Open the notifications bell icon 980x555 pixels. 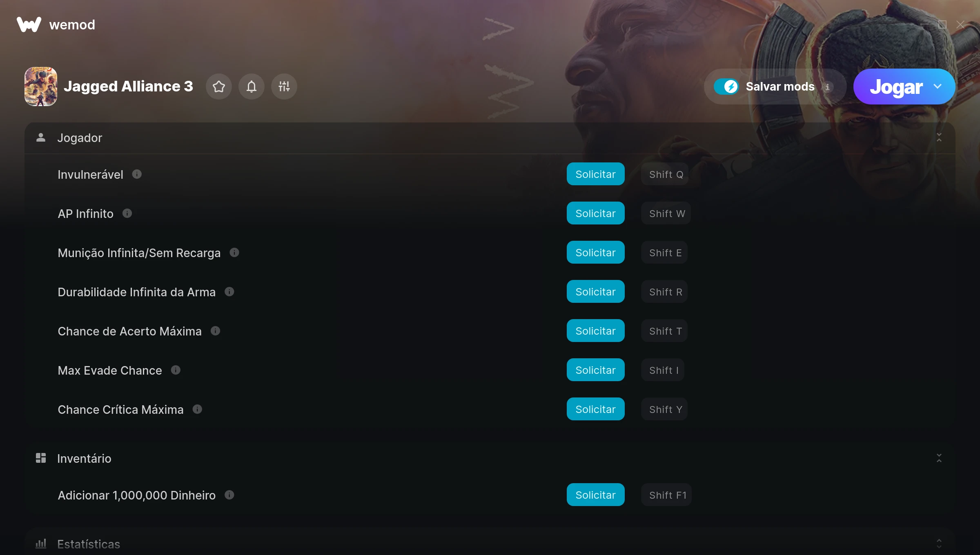tap(252, 87)
